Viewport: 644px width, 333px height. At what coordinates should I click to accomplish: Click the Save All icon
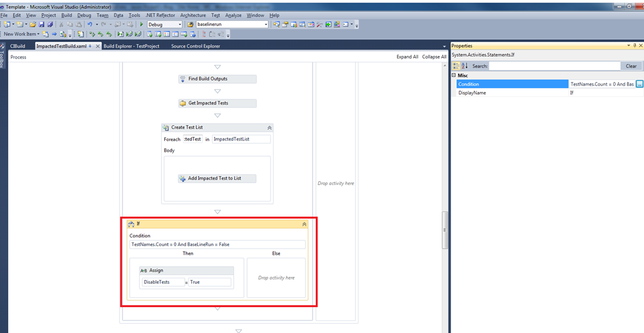coord(50,25)
